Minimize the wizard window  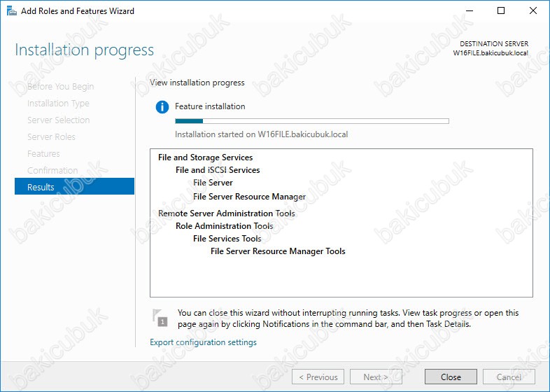click(468, 11)
